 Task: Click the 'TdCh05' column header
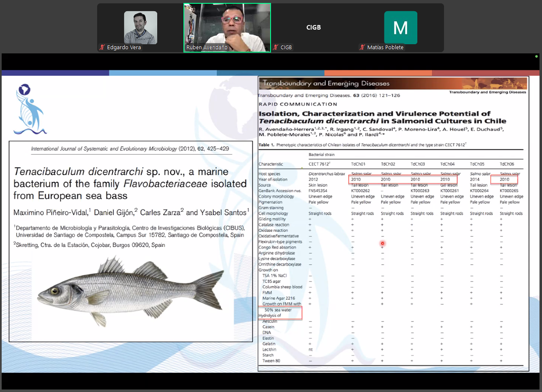pos(477,164)
